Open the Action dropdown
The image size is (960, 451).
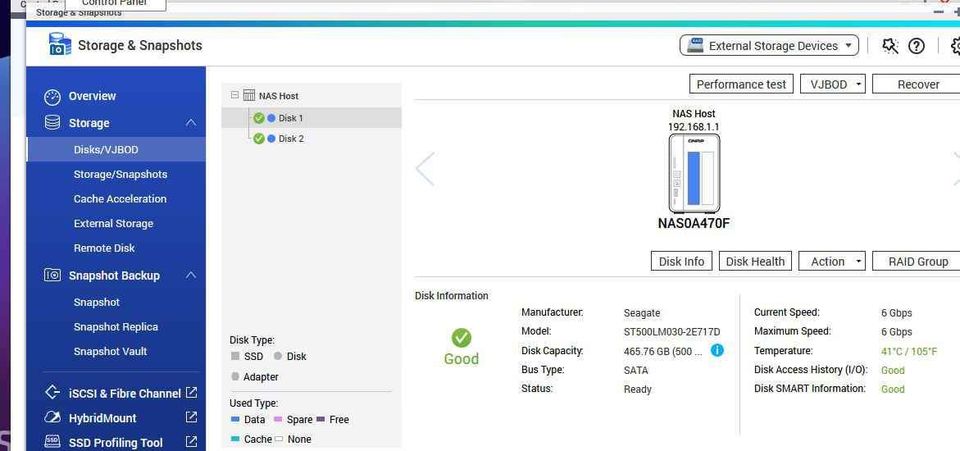pyautogui.click(x=832, y=261)
